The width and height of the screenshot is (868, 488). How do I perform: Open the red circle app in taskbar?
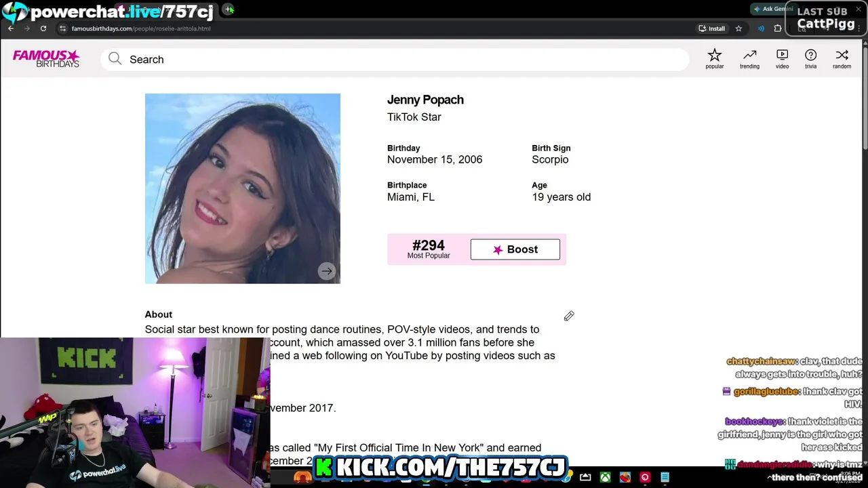click(x=645, y=477)
